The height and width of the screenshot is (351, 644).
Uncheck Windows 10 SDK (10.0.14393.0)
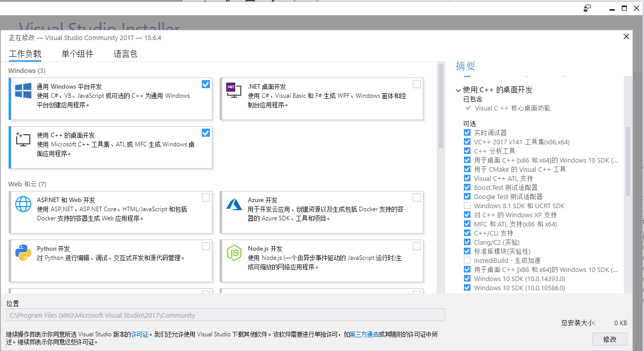[x=467, y=279]
